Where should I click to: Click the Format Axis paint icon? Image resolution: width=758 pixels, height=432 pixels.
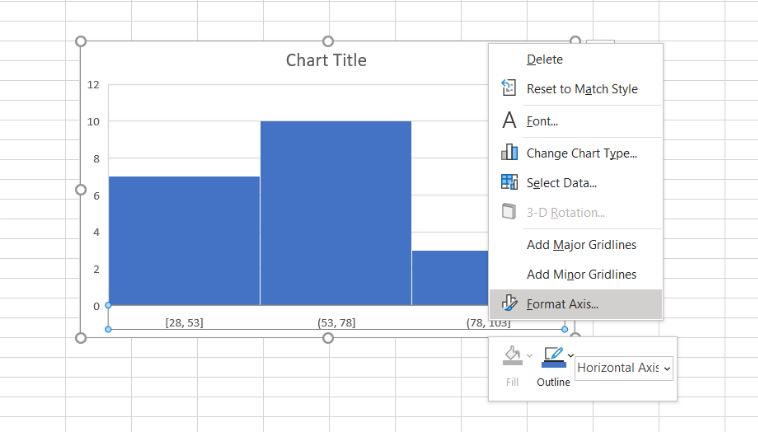(509, 303)
